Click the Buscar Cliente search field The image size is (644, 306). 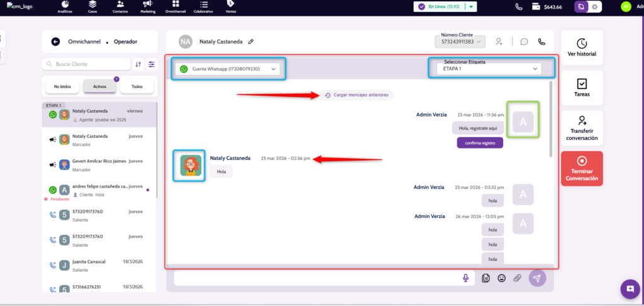pos(87,64)
